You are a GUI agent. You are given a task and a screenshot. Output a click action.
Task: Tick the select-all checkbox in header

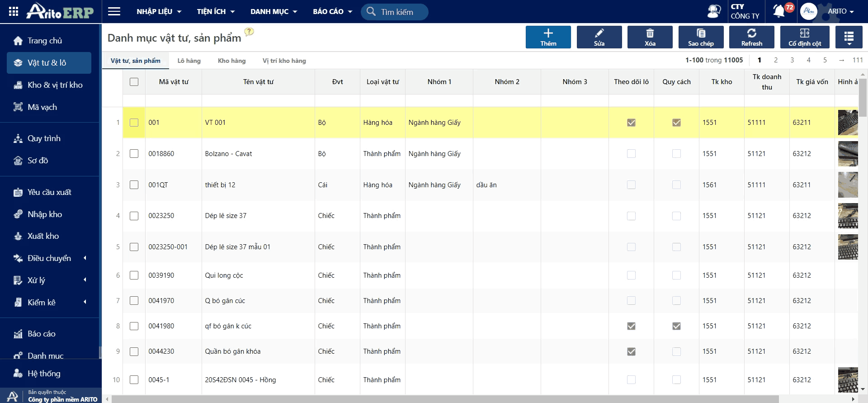[134, 82]
